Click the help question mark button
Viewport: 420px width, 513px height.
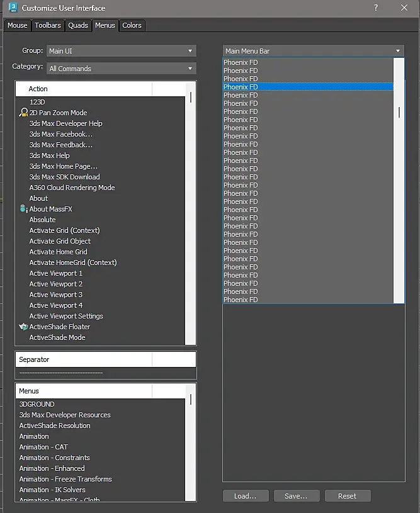pyautogui.click(x=376, y=8)
